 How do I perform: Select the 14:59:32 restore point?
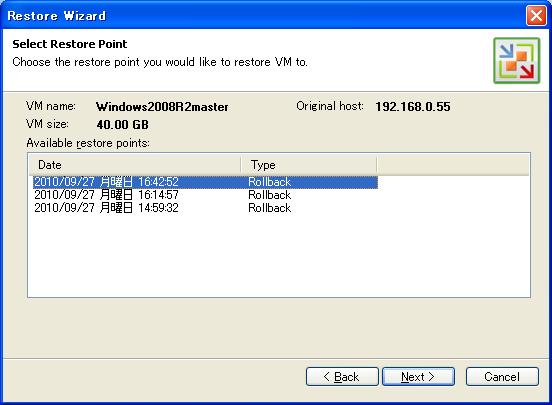(206, 208)
